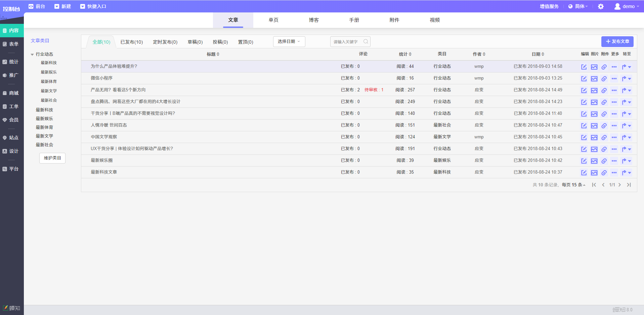The image size is (644, 315).
Task: Collapse the 行业动态 category tree
Action: point(32,54)
